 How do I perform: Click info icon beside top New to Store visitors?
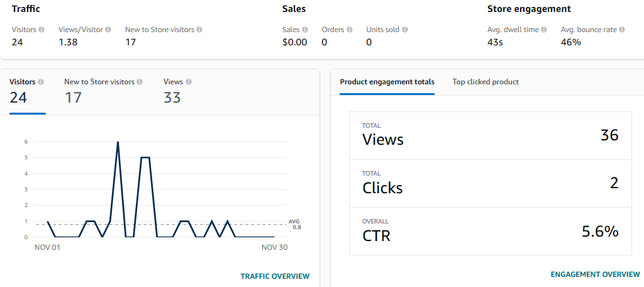[x=199, y=30]
